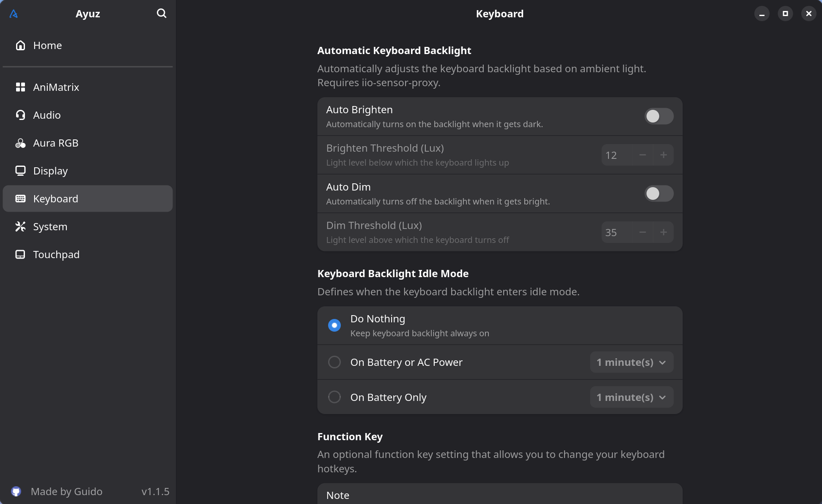Screen dimensions: 822x504
Task: Select On Battery Only radio
Action: [334, 397]
